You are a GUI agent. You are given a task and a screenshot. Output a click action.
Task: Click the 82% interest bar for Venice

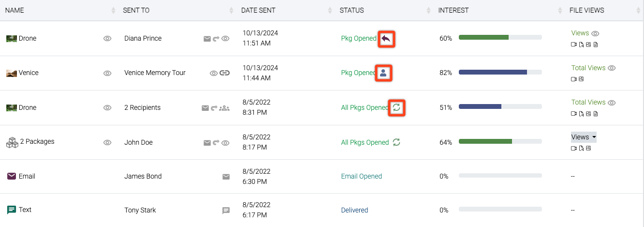[499, 72]
